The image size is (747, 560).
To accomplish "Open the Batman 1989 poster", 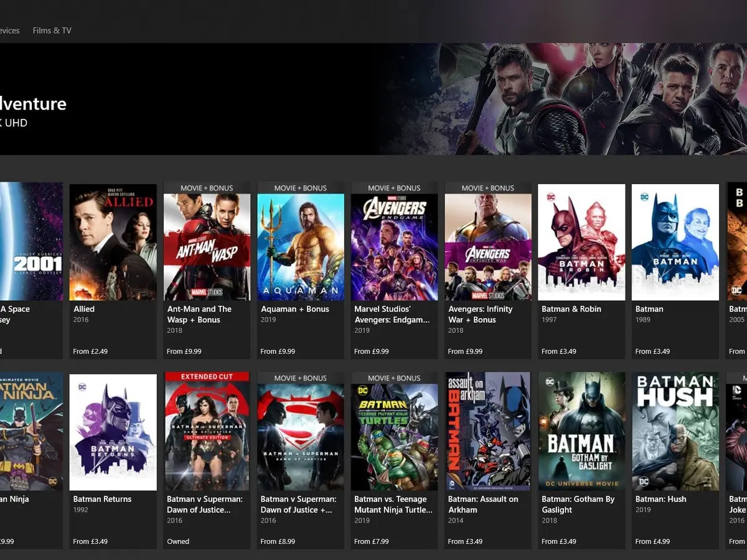I will tap(675, 242).
